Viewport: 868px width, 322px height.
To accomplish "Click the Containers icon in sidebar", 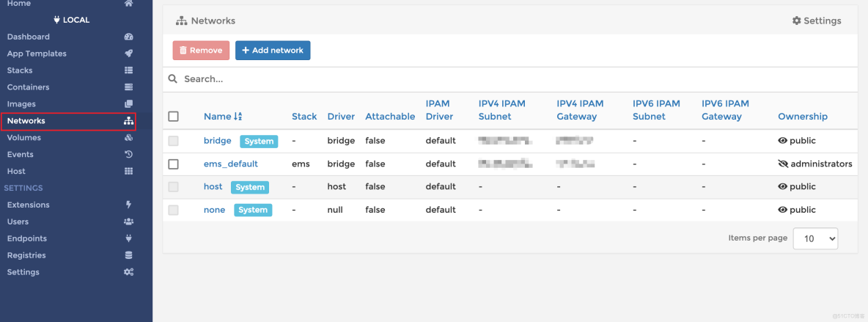I will [129, 87].
